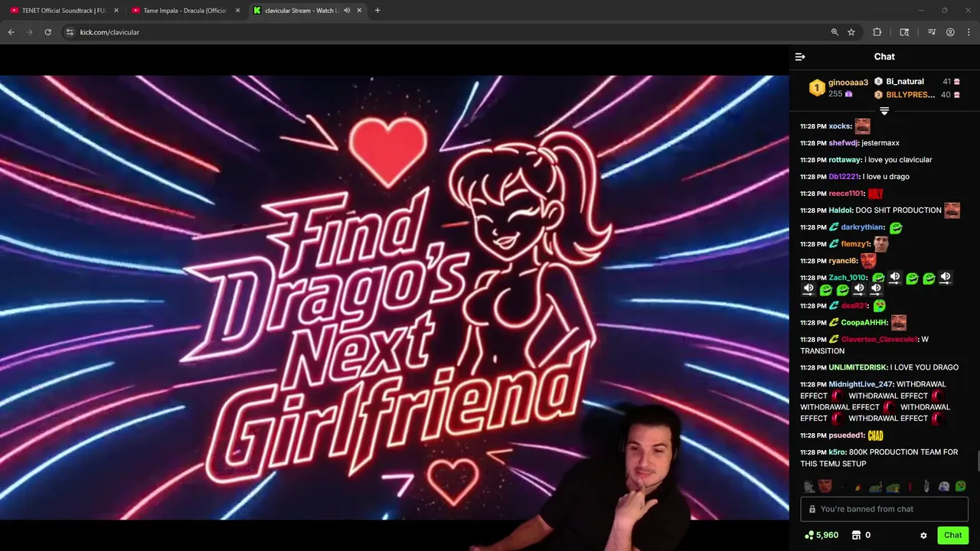View site information icon in address bar
This screenshot has width=980, height=551.
point(70,32)
